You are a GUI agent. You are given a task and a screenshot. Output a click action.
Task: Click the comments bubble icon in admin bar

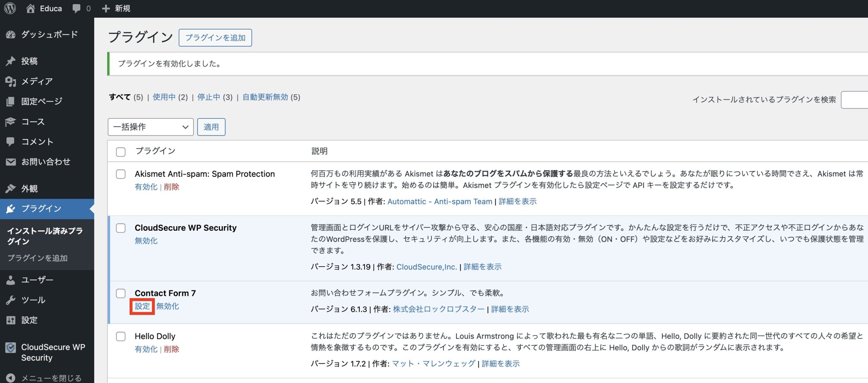coord(77,8)
